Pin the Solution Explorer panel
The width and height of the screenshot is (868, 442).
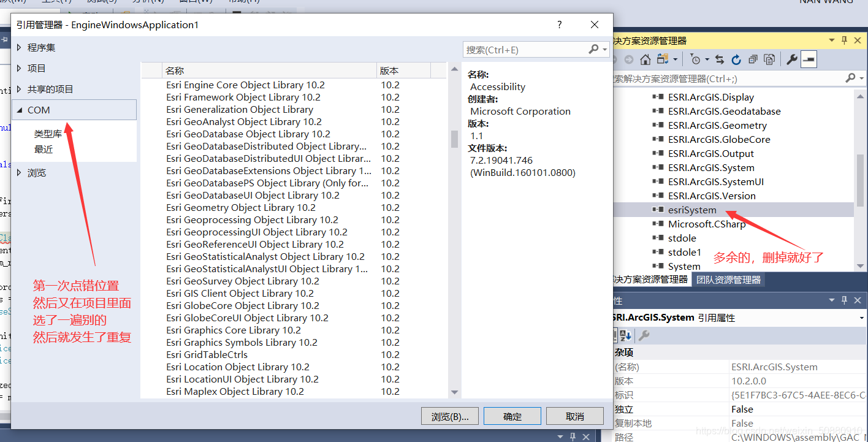click(845, 40)
